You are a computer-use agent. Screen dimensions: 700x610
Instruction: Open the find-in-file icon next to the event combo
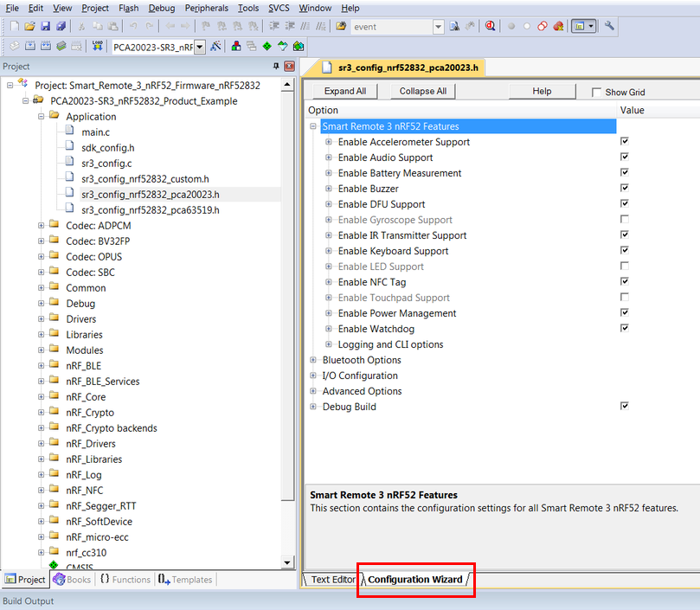(x=454, y=26)
